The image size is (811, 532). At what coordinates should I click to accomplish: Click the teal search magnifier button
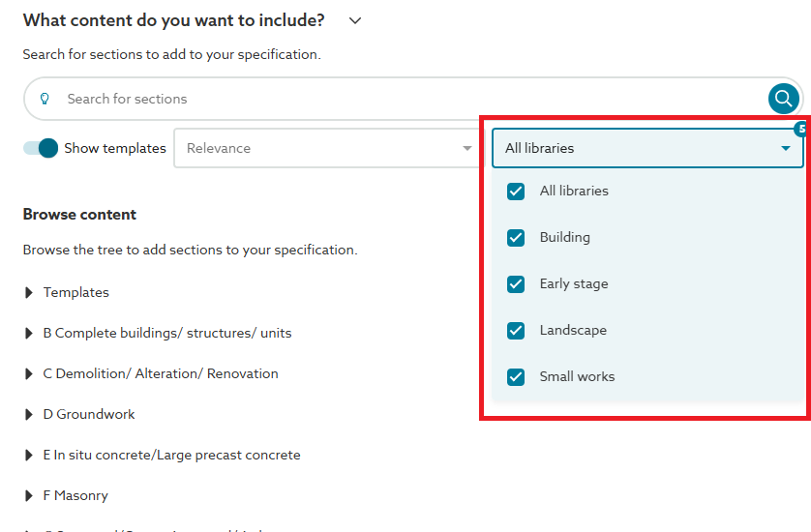point(784,99)
